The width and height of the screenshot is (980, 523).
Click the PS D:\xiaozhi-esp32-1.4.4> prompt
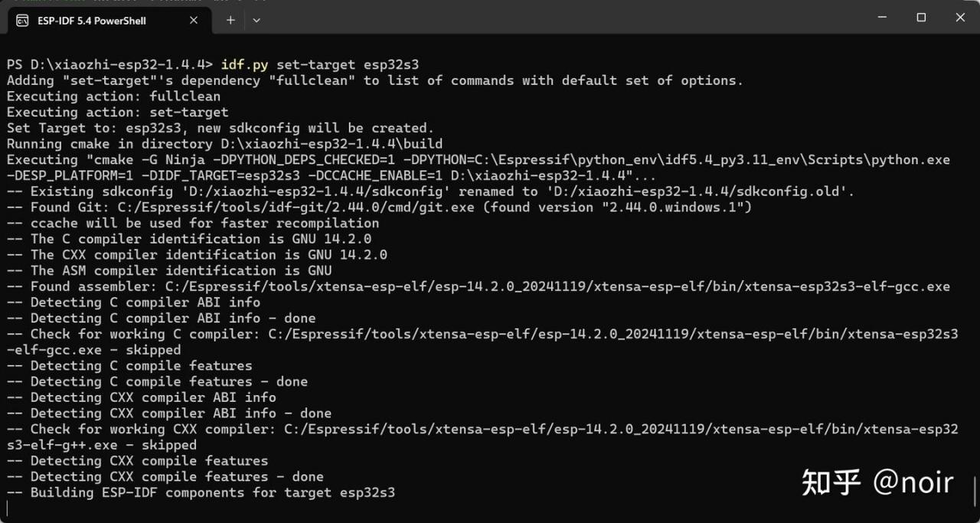[x=110, y=64]
